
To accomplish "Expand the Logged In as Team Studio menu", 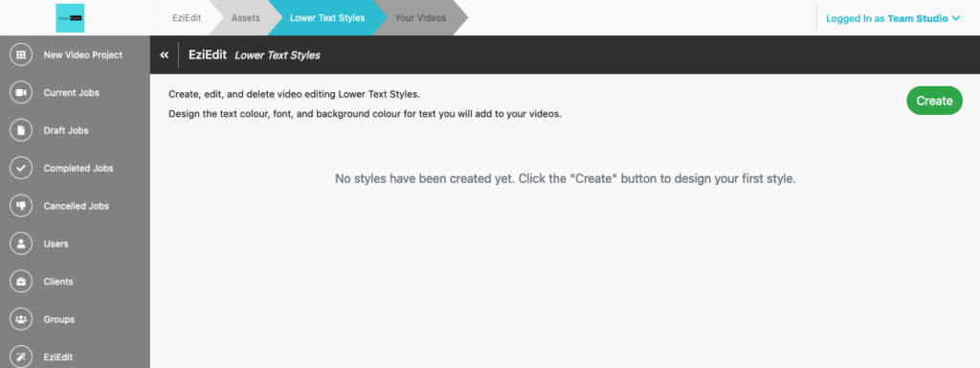I will (x=893, y=18).
